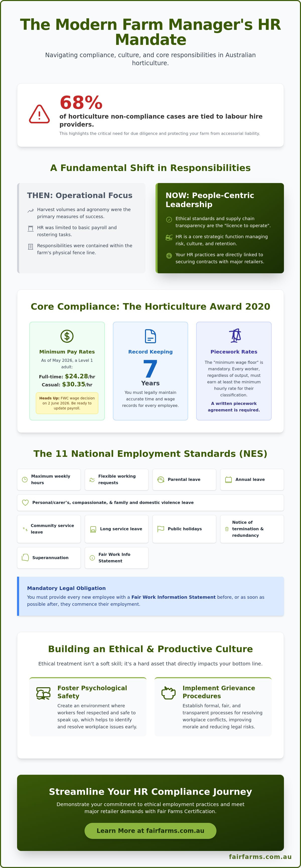Click flag icon in Public holidays card
Screen dimensions: 301x868
tap(161, 529)
